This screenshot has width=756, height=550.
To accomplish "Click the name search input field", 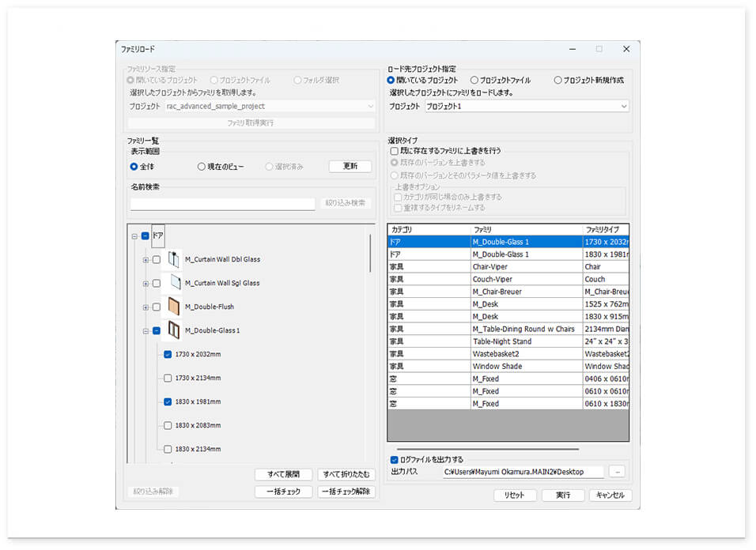I will coord(223,203).
